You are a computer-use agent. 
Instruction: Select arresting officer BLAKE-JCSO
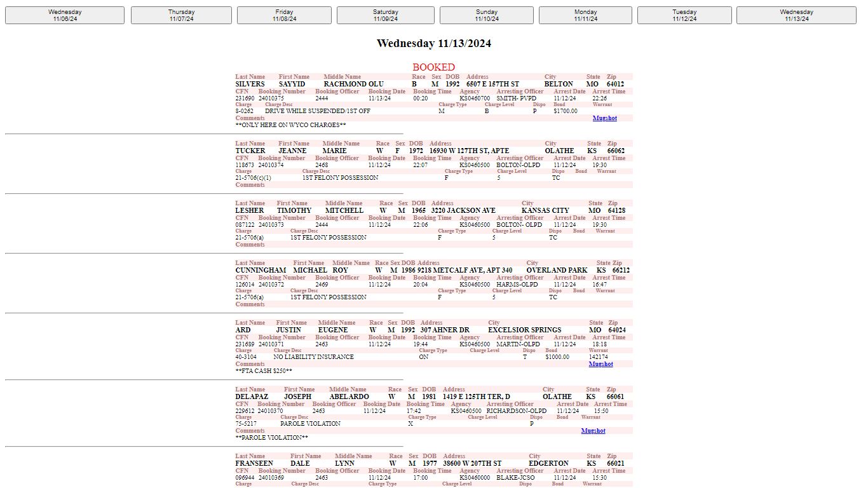(x=515, y=478)
